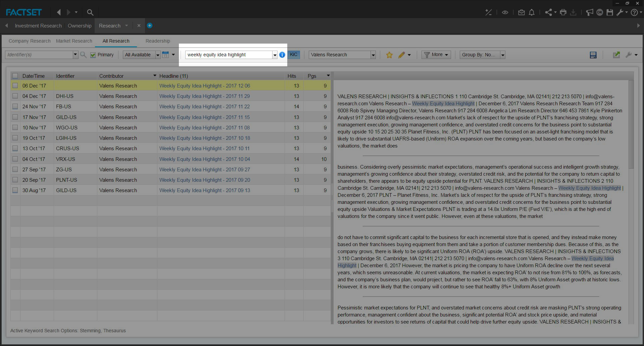Open the help question mark icon
Image resolution: width=644 pixels, height=346 pixels.
[x=634, y=12]
